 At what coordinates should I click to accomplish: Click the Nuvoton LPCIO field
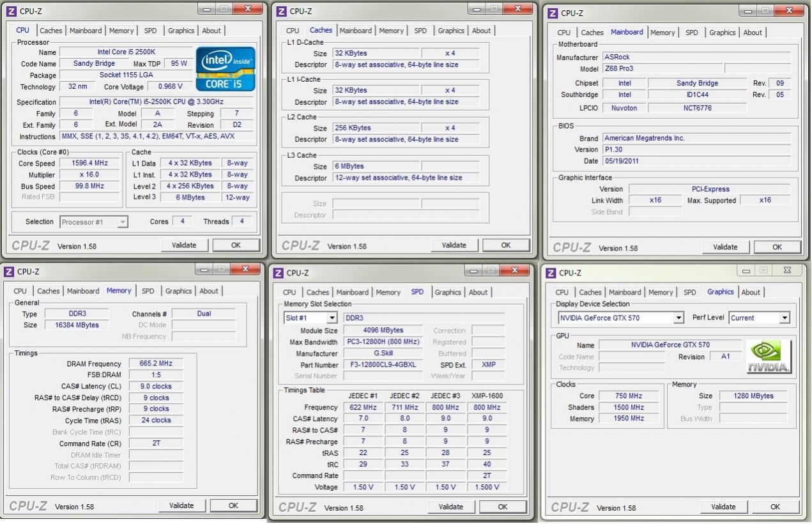click(624, 108)
